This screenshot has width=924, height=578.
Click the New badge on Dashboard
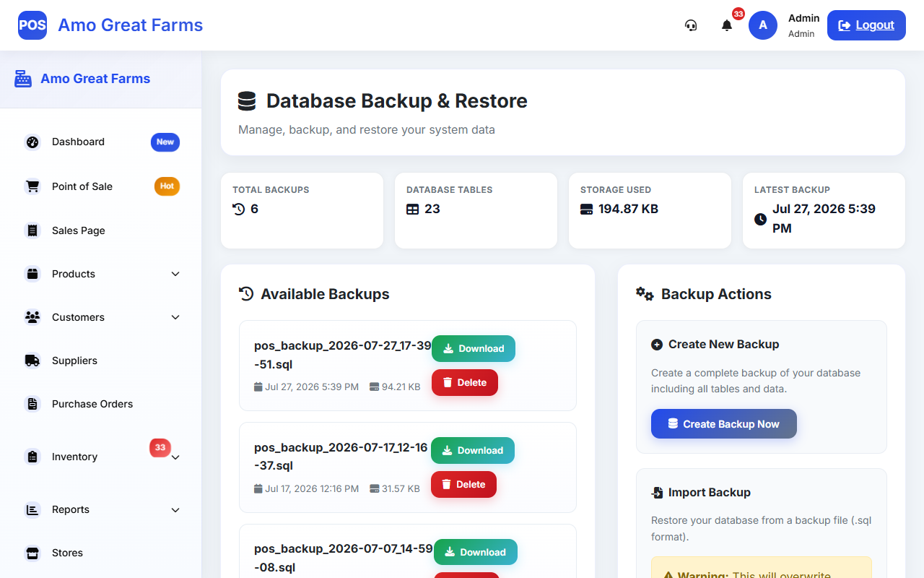(x=165, y=142)
